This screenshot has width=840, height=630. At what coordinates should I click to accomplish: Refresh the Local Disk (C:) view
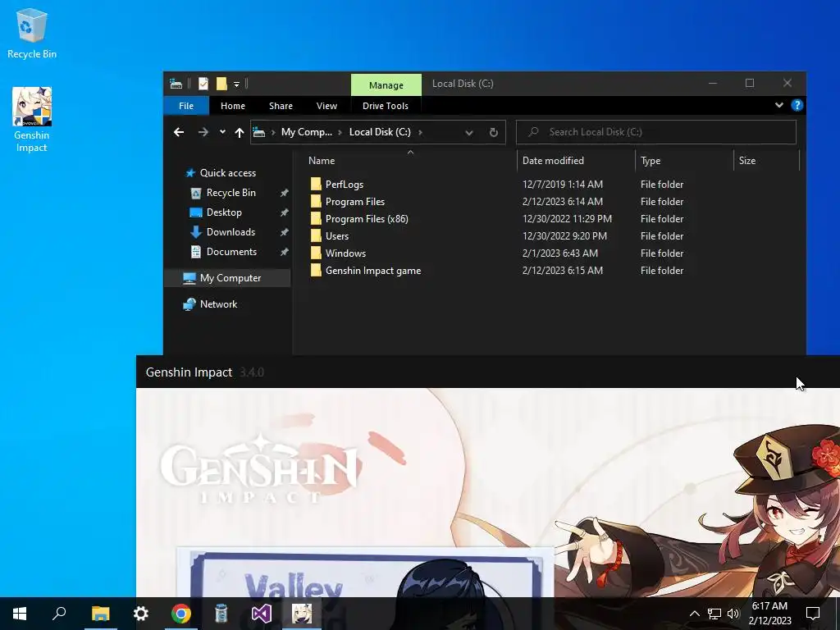[x=493, y=132]
